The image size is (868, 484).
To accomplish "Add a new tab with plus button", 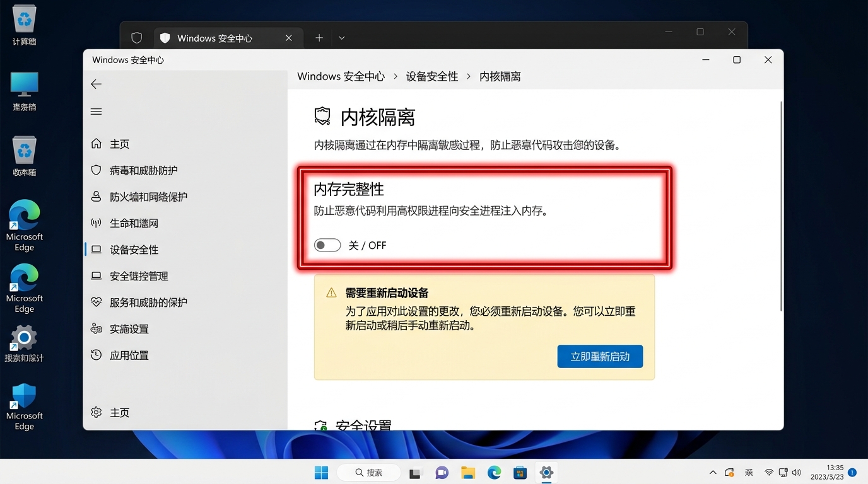I will 319,38.
